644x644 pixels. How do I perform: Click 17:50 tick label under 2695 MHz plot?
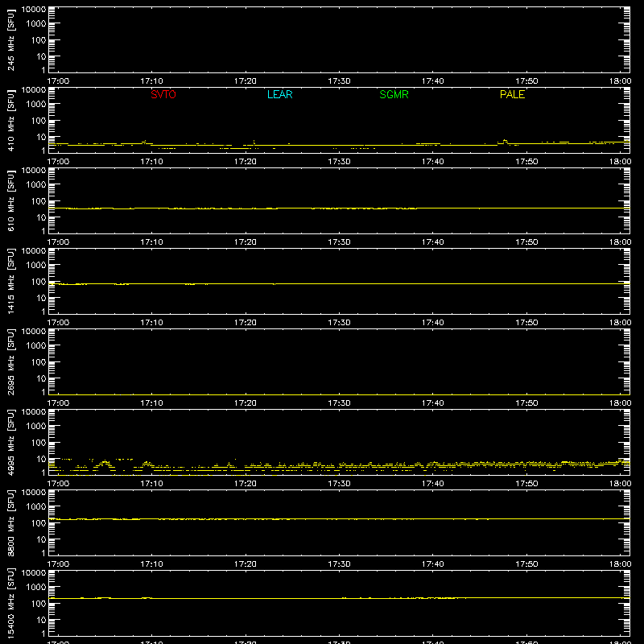526,403
